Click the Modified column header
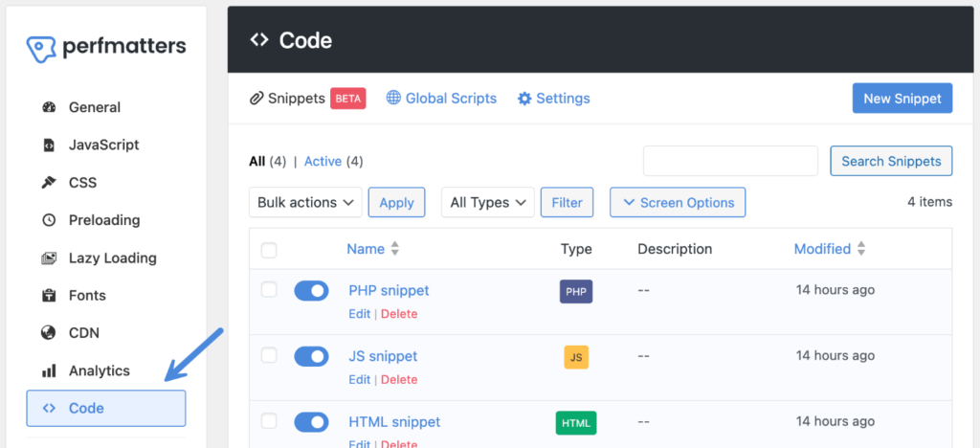 822,249
